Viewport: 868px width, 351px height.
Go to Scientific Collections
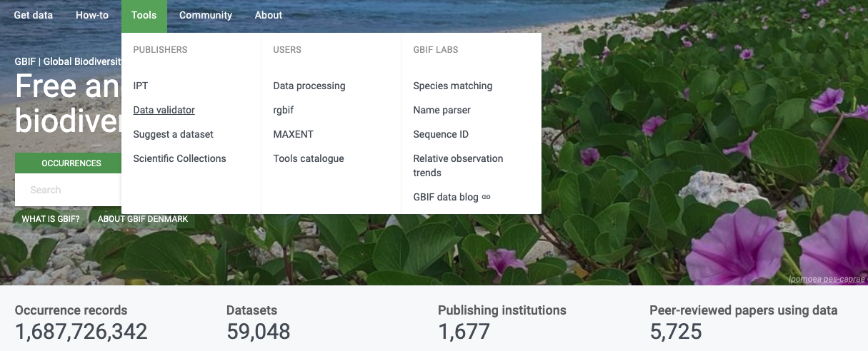tap(179, 158)
